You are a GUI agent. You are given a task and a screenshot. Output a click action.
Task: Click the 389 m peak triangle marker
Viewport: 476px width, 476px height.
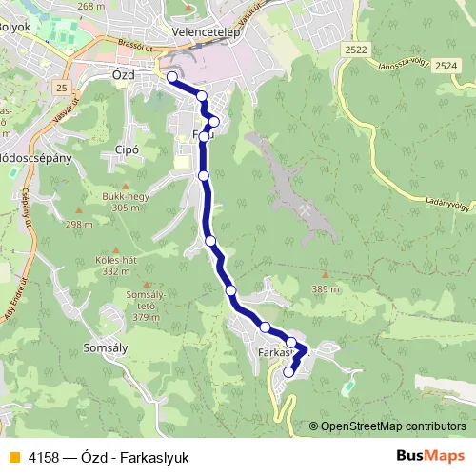coord(326,275)
